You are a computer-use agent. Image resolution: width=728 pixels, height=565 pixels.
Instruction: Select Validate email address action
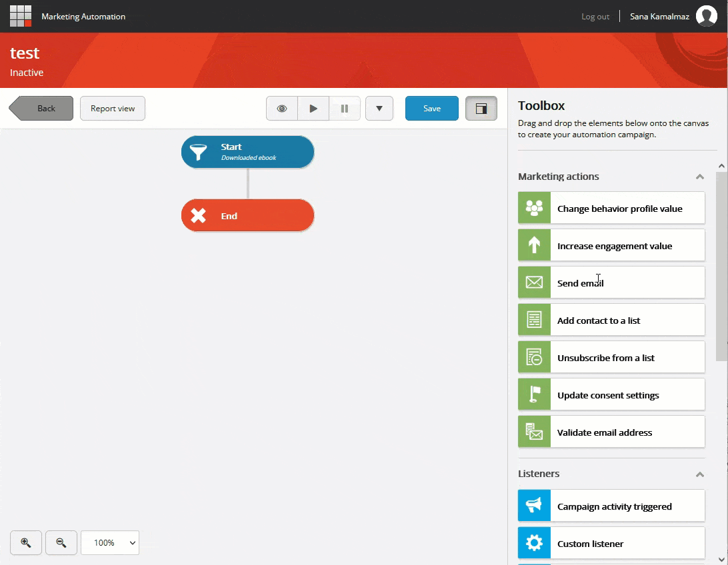(x=611, y=432)
